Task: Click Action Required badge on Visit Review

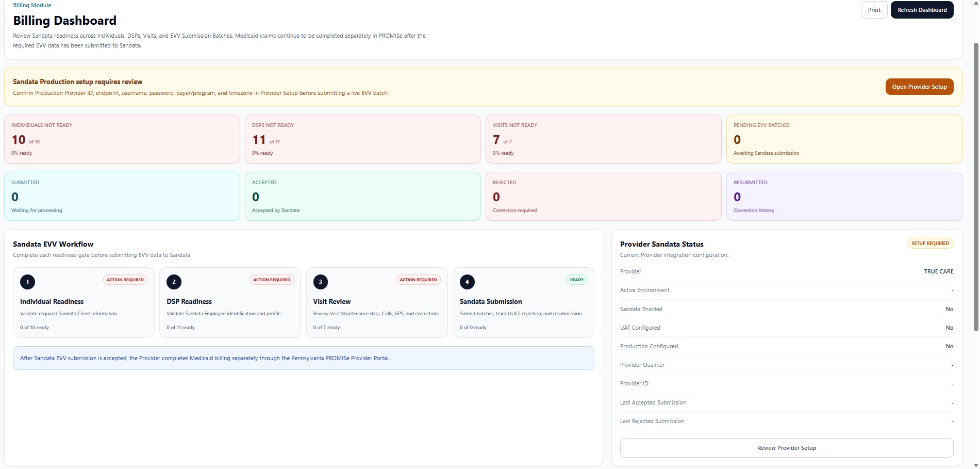Action: pos(418,280)
